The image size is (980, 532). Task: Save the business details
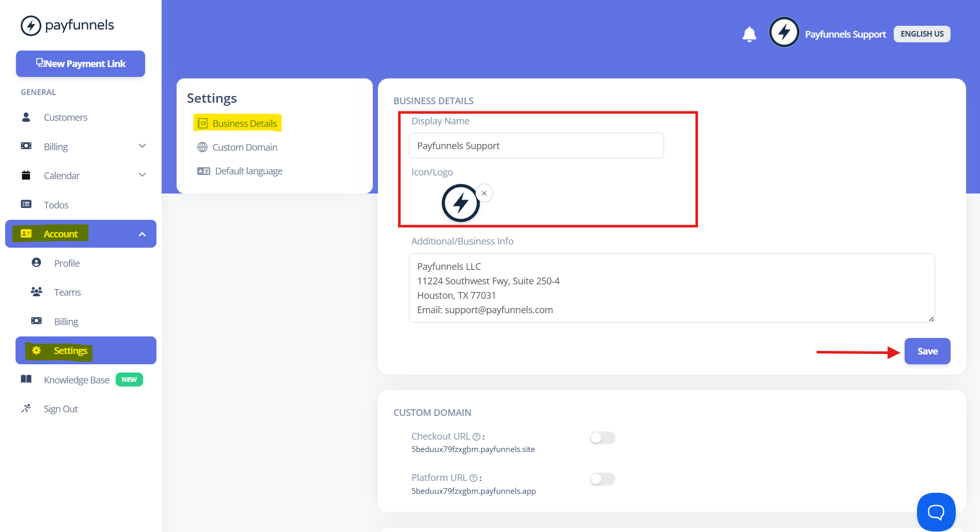pyautogui.click(x=927, y=351)
